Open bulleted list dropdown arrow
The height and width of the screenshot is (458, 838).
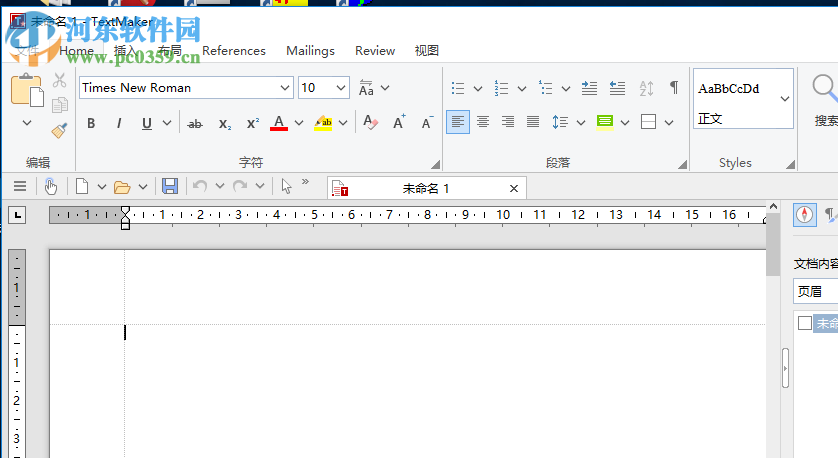(478, 89)
